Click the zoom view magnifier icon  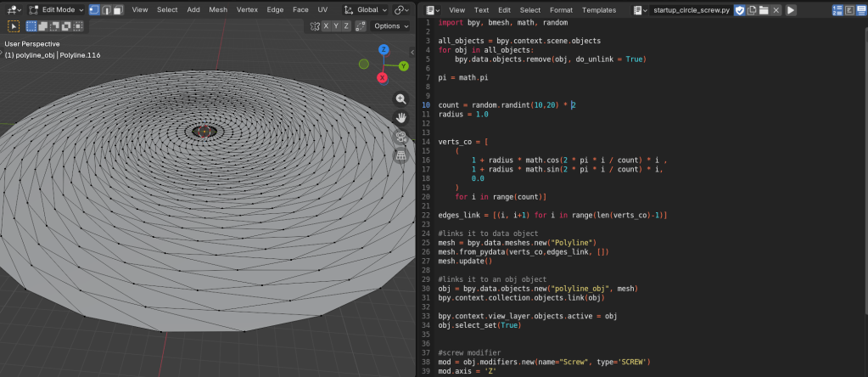(x=401, y=98)
